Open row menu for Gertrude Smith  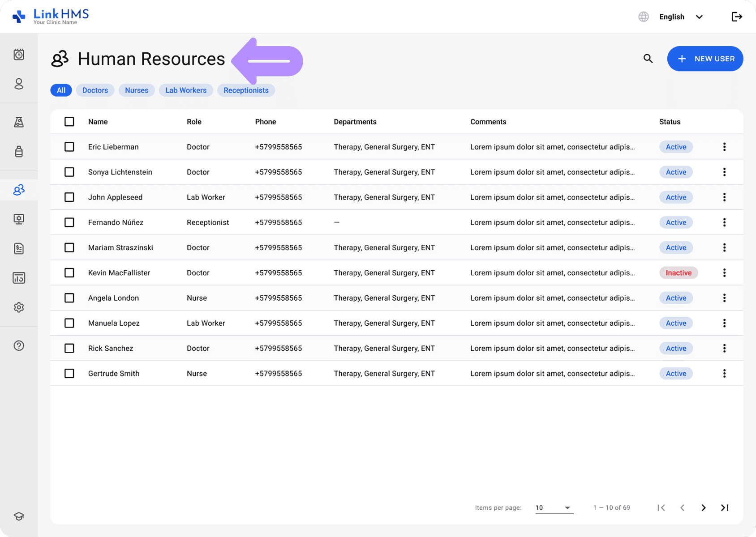[x=724, y=373]
